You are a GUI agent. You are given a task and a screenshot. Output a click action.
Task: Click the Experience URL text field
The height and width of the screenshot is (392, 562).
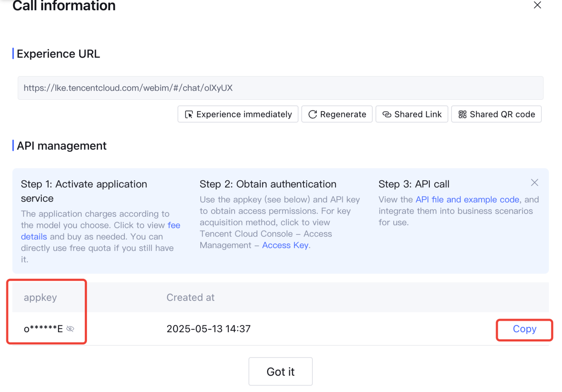coord(280,88)
